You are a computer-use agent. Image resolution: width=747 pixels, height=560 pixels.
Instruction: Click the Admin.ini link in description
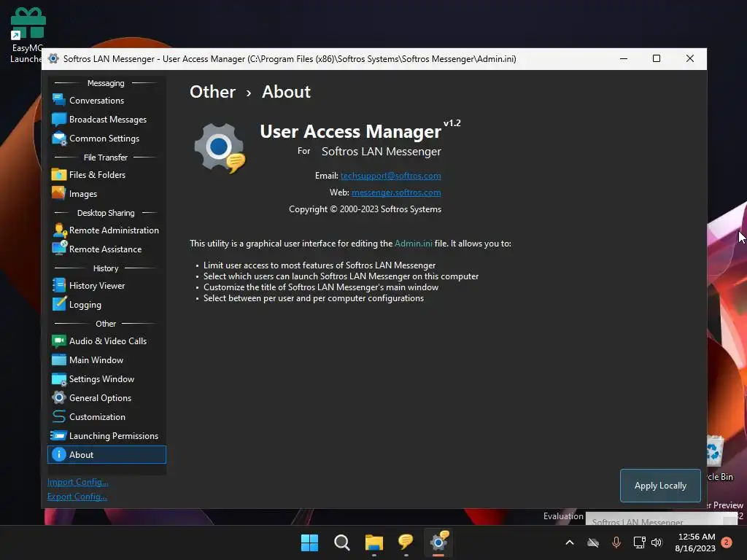tap(414, 244)
